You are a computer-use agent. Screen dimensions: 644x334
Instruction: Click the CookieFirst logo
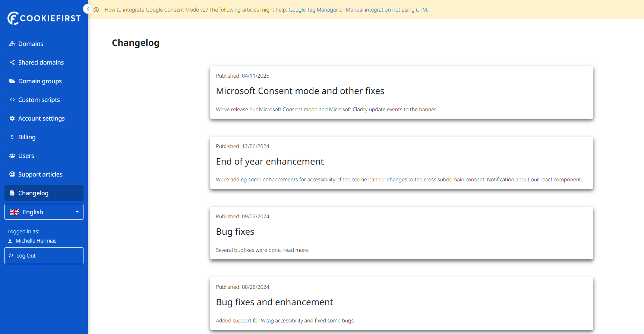pyautogui.click(x=44, y=18)
